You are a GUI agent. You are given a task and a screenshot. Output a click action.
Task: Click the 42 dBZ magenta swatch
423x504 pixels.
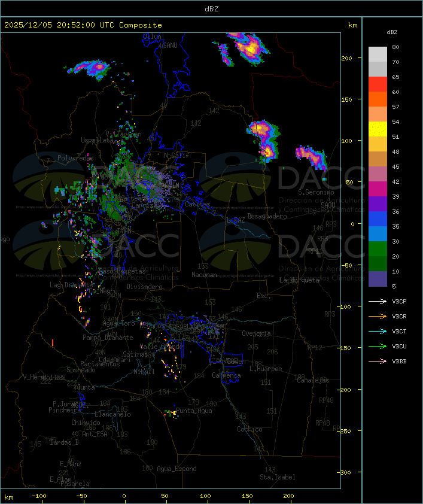click(378, 189)
